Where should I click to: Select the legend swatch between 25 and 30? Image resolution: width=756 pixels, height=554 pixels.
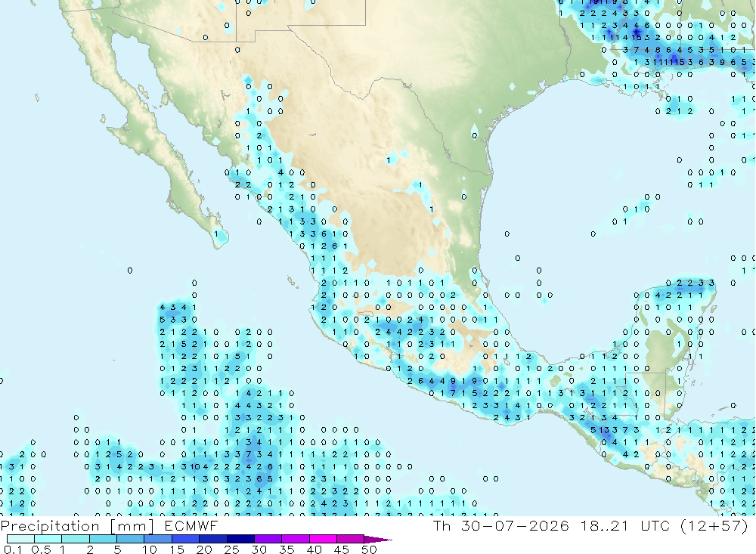(241, 539)
